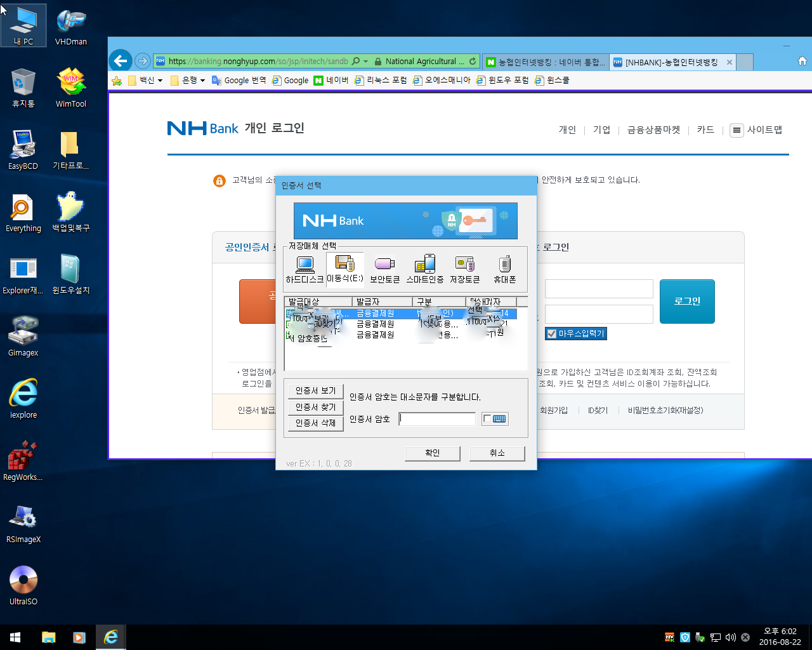Open 네이버 bookmark
The width and height of the screenshot is (812, 650).
click(331, 81)
